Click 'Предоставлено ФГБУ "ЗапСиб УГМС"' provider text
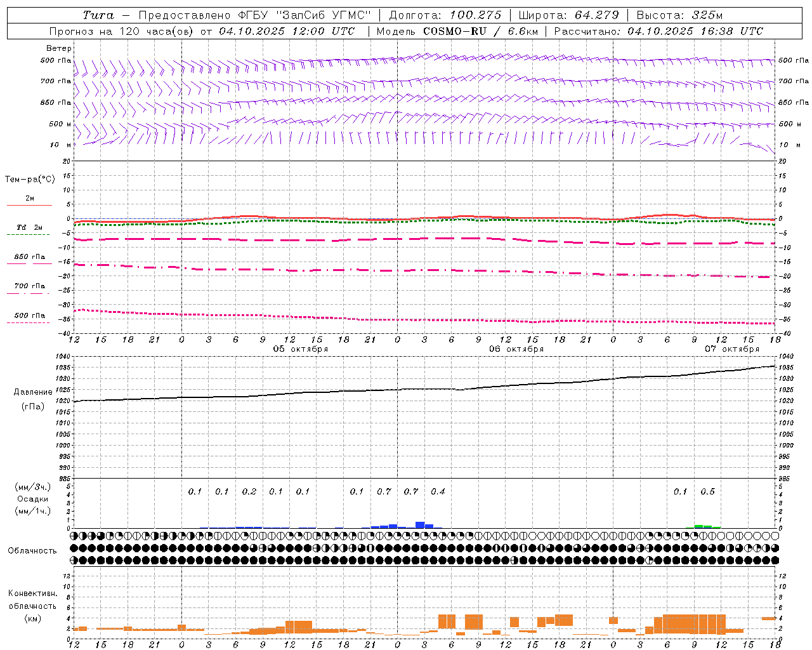Screen dimensions: 812x650 coord(254,15)
